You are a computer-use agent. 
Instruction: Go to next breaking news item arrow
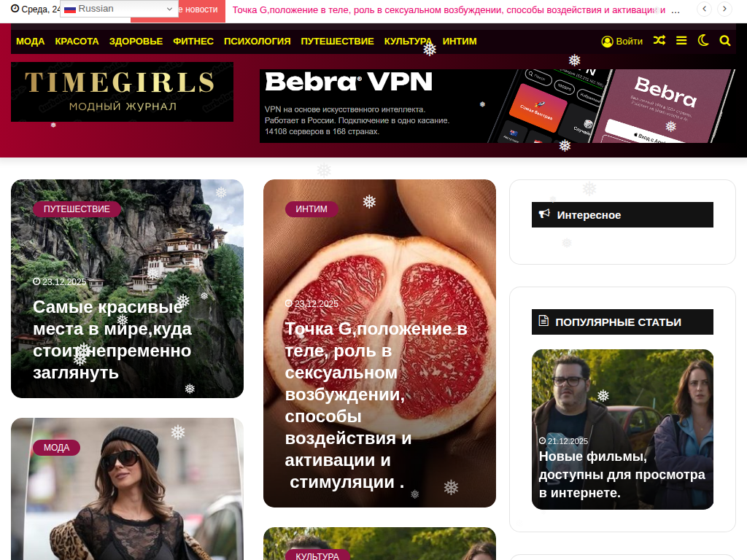click(x=724, y=9)
